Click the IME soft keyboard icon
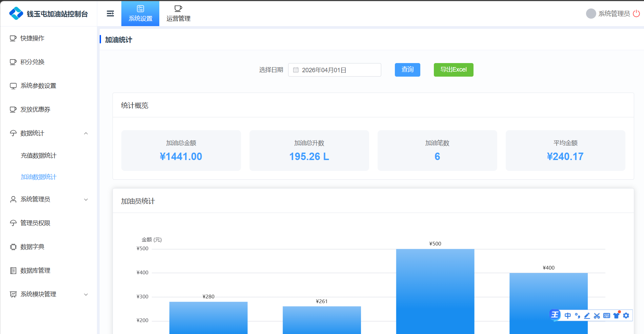The image size is (644, 334). point(607,316)
